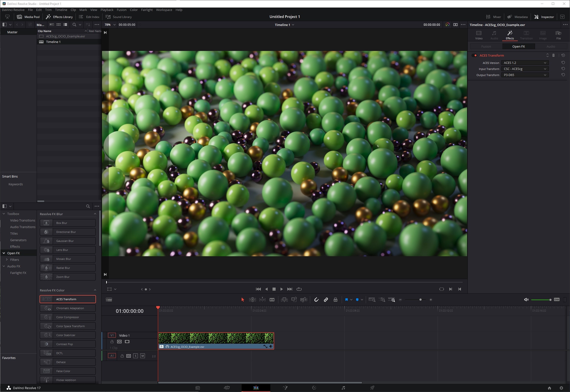This screenshot has height=392, width=570.
Task: Open the Fairlight page music note icon
Action: (343, 388)
